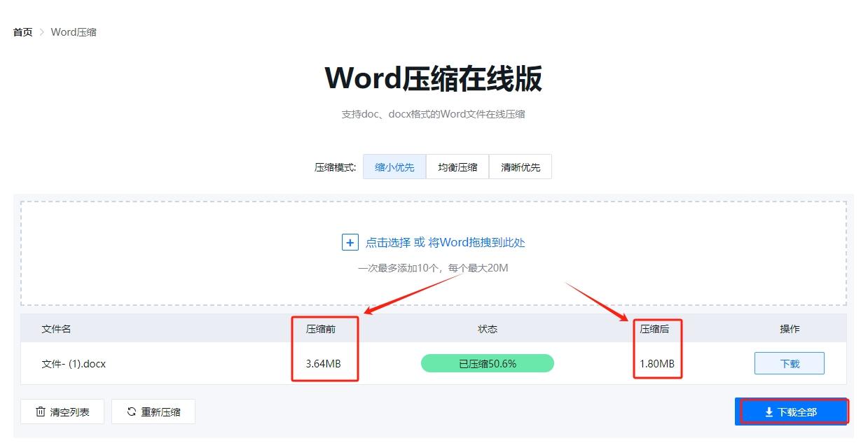Click the plus icon in the upload area

[349, 241]
